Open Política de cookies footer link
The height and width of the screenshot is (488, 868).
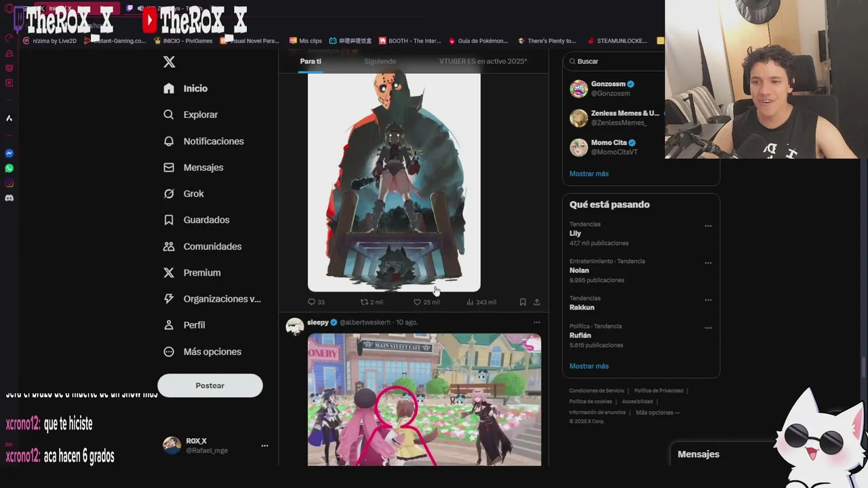tap(592, 401)
